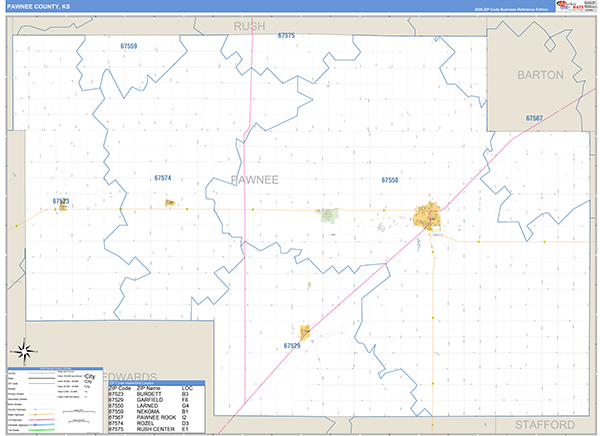Image resolution: width=600 pixels, height=436 pixels.
Task: Click the 'ZIP Code' column header
Action: (x=120, y=388)
